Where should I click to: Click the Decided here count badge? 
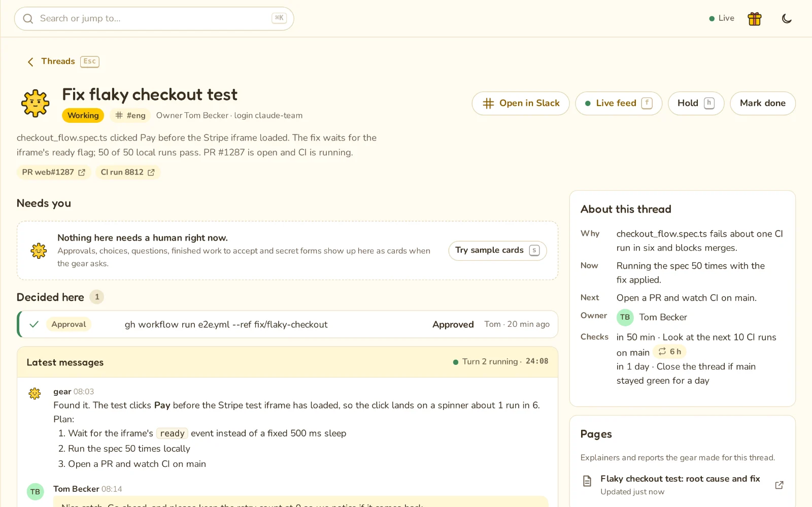pos(97,297)
